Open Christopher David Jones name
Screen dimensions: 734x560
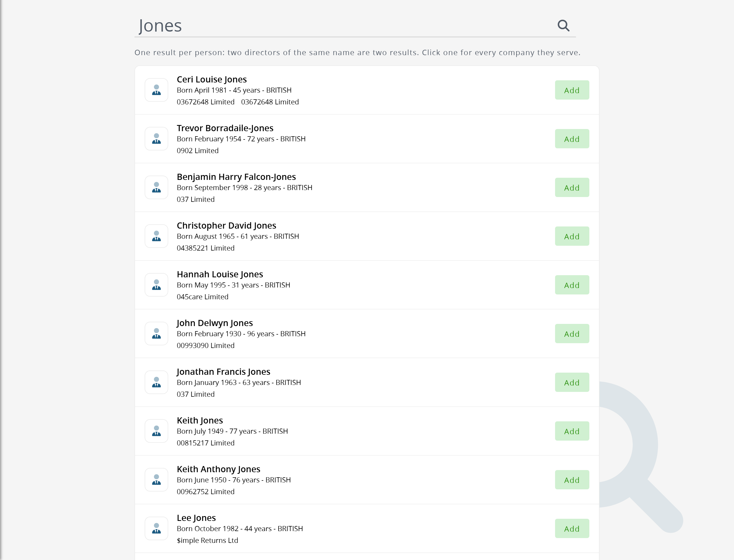[226, 225]
